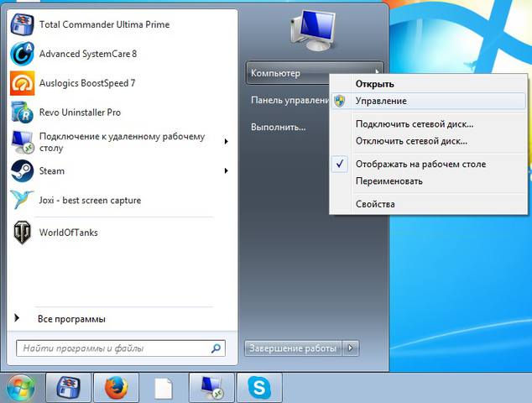This screenshot has width=532, height=403.
Task: Click the Windows Start orb
Action: [21, 388]
